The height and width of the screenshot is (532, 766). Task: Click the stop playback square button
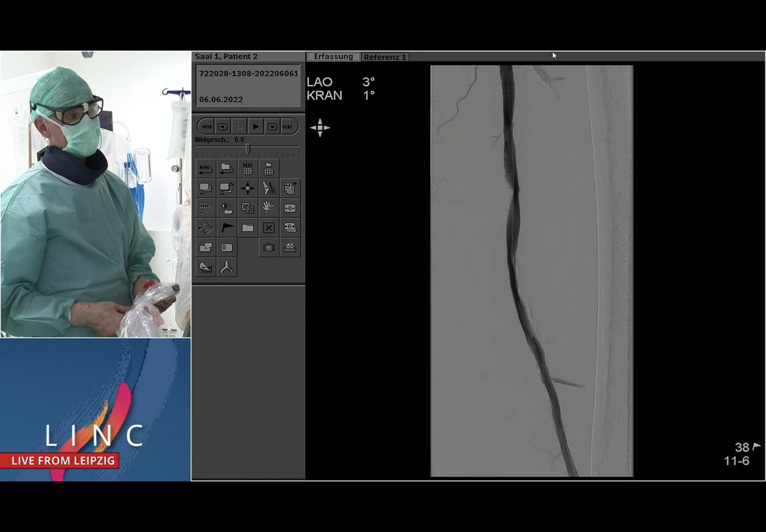[x=239, y=127]
